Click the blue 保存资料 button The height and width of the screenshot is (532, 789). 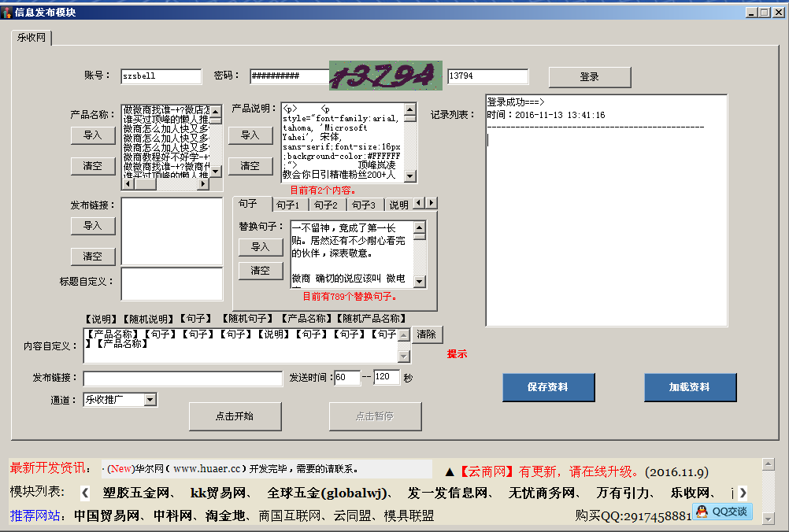(549, 387)
